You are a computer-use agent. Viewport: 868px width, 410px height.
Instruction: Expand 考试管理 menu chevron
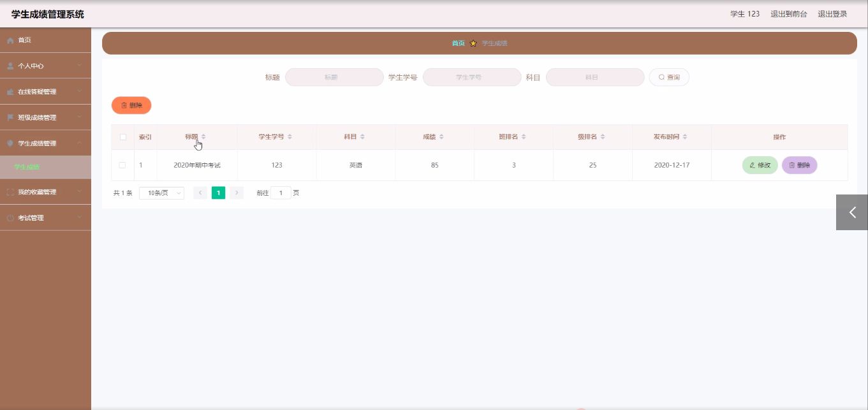(x=79, y=218)
